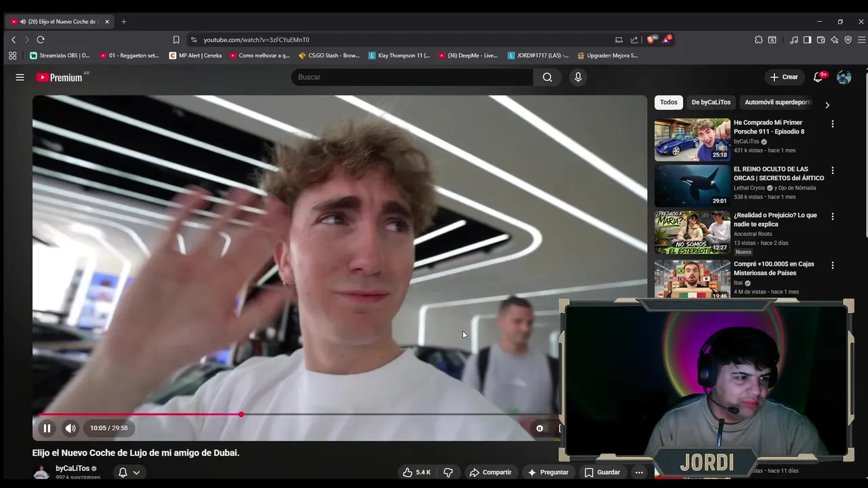Open Leo AI sparkle icon
Viewport: 868px width, 488px height.
pos(834,40)
